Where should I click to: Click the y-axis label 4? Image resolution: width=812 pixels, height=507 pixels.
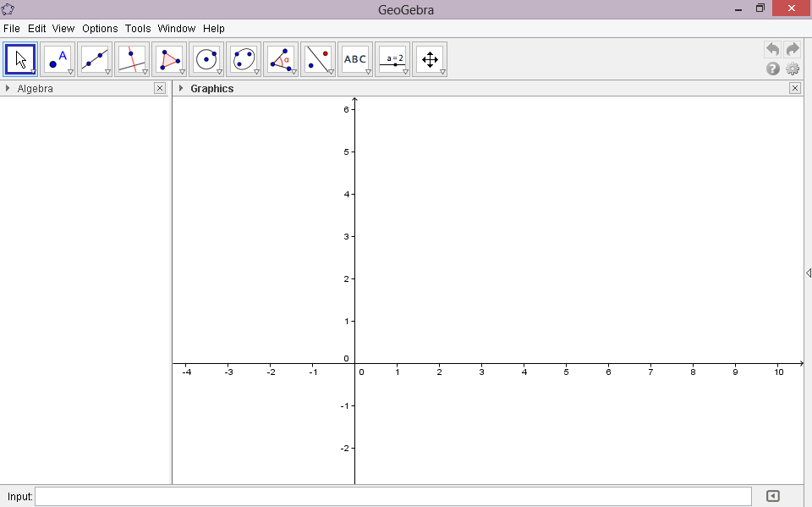pyautogui.click(x=347, y=195)
